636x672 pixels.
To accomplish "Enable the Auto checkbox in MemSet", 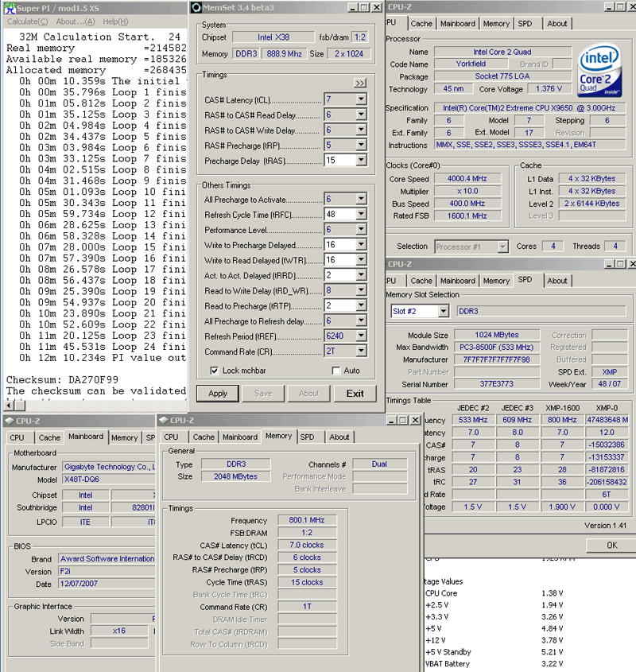I will (x=336, y=371).
